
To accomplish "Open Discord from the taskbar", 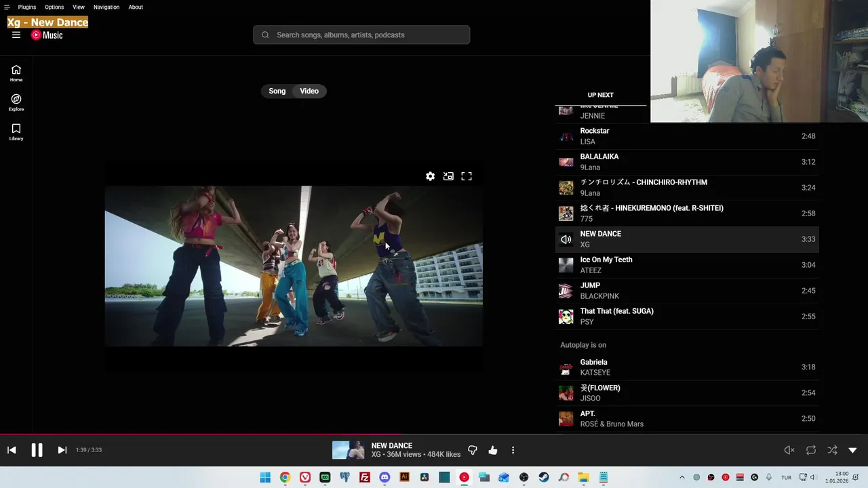I will 384,477.
